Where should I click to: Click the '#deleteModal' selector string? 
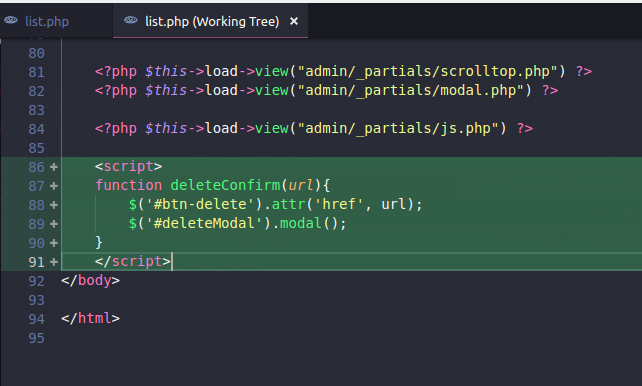click(x=204, y=223)
